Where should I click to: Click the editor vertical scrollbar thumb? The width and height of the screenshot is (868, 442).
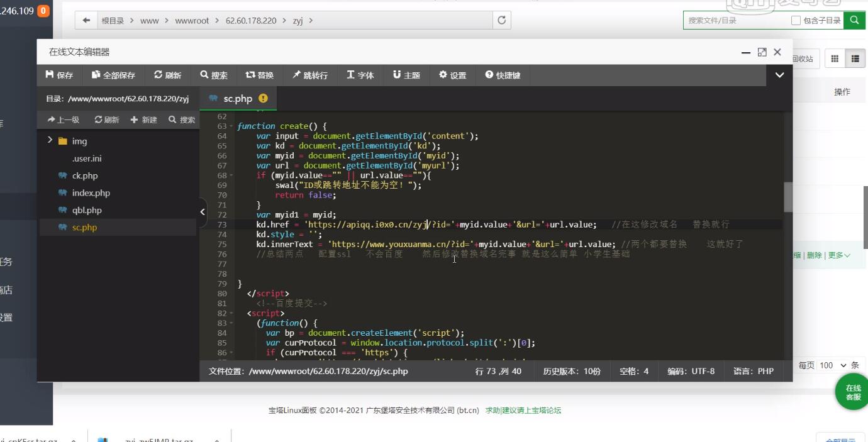[x=788, y=197]
